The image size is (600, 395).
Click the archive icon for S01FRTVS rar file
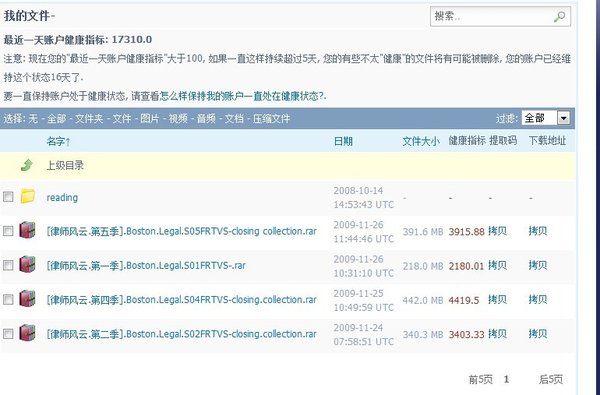coord(27,264)
